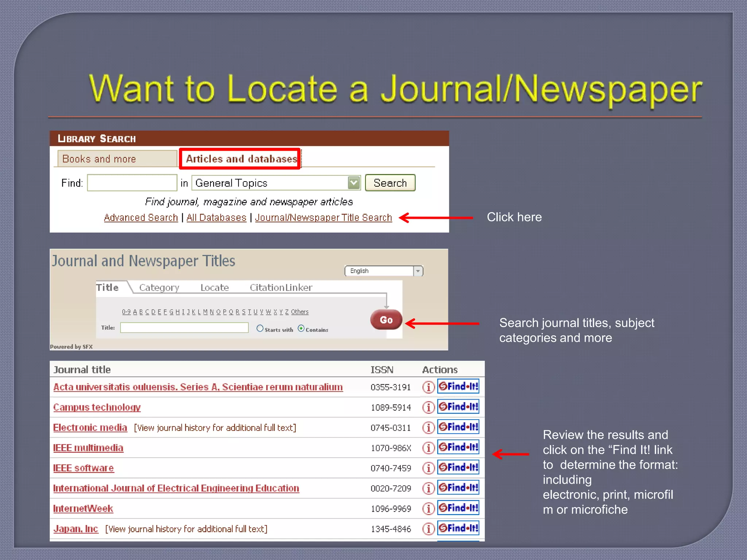Image resolution: width=747 pixels, height=560 pixels.
Task: Open info icon for InternetWeek
Action: 429,508
